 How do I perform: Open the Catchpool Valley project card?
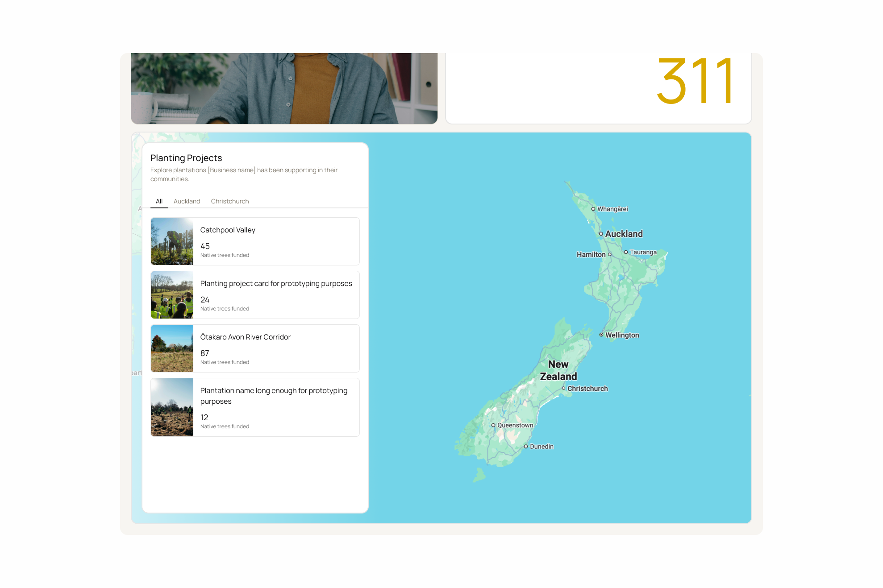pyautogui.click(x=255, y=241)
